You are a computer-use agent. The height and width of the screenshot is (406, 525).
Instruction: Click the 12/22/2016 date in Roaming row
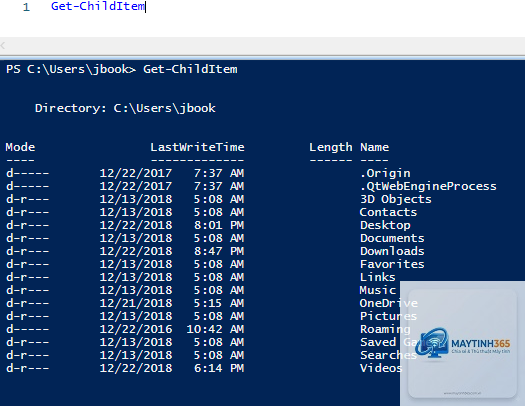(x=136, y=329)
